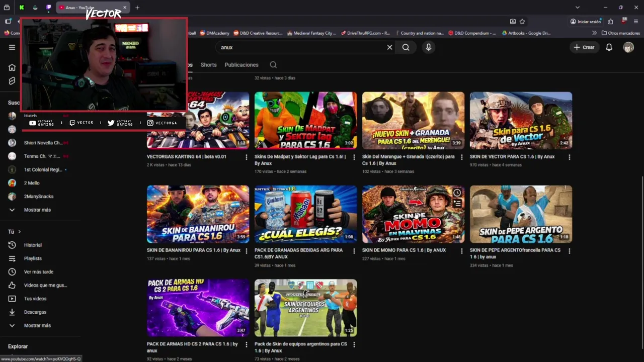Open Videos que me gustan in sidebar
The width and height of the screenshot is (644, 362).
click(45, 285)
